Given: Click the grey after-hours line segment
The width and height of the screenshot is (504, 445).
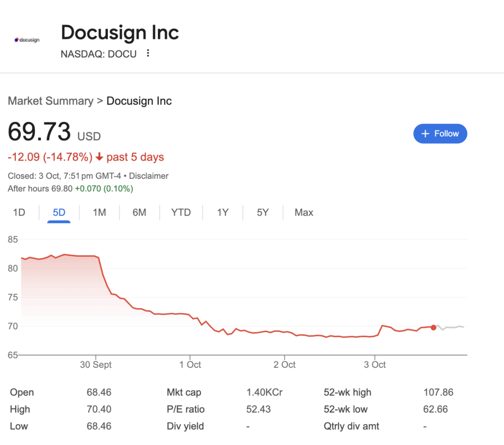Looking at the screenshot, I should point(450,327).
